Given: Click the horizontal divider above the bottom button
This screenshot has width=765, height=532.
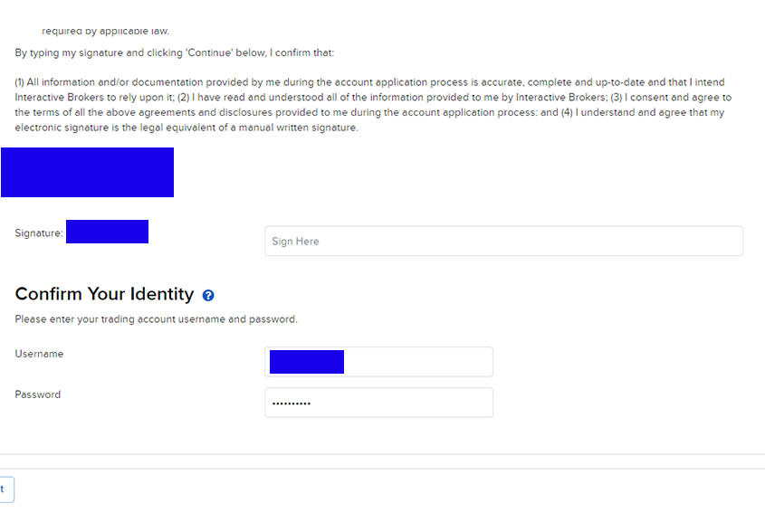Looking at the screenshot, I should click(382, 454).
